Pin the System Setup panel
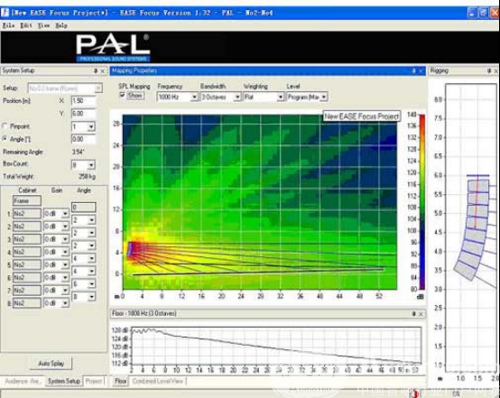 click(x=96, y=71)
